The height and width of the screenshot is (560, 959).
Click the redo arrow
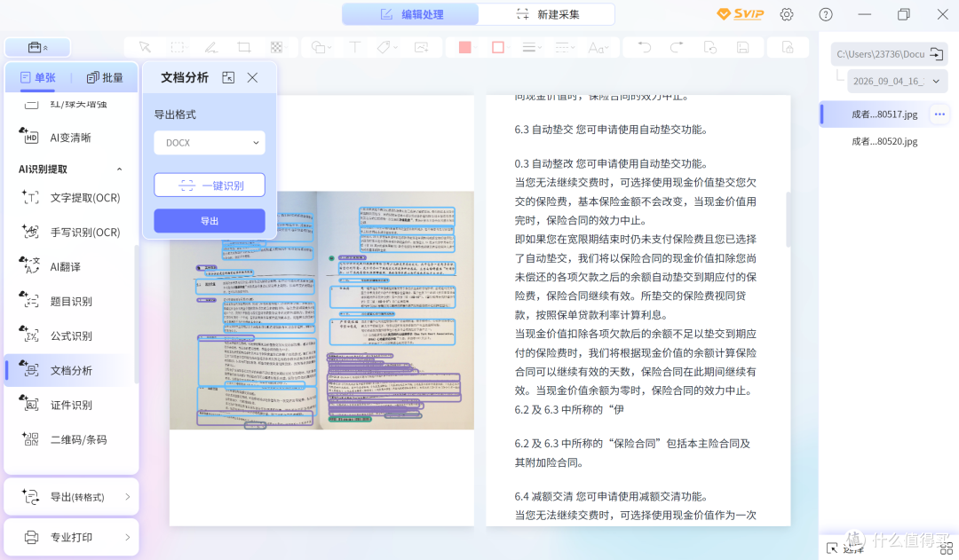pyautogui.click(x=677, y=47)
